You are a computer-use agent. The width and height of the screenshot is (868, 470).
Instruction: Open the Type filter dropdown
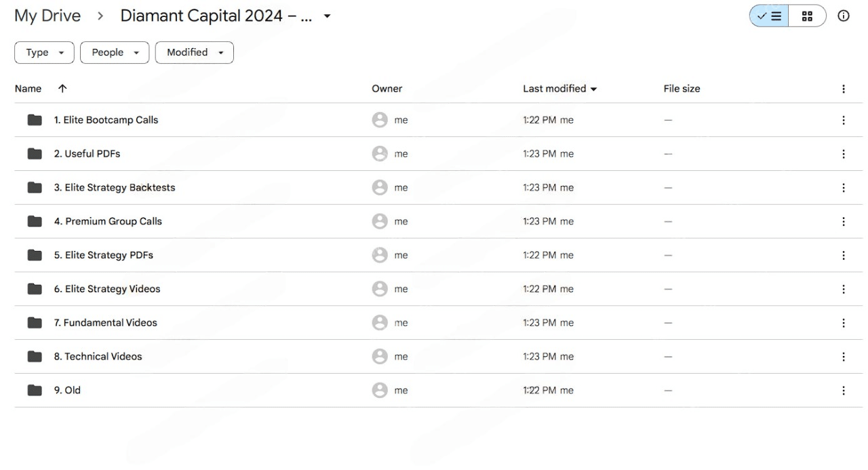[x=44, y=53]
